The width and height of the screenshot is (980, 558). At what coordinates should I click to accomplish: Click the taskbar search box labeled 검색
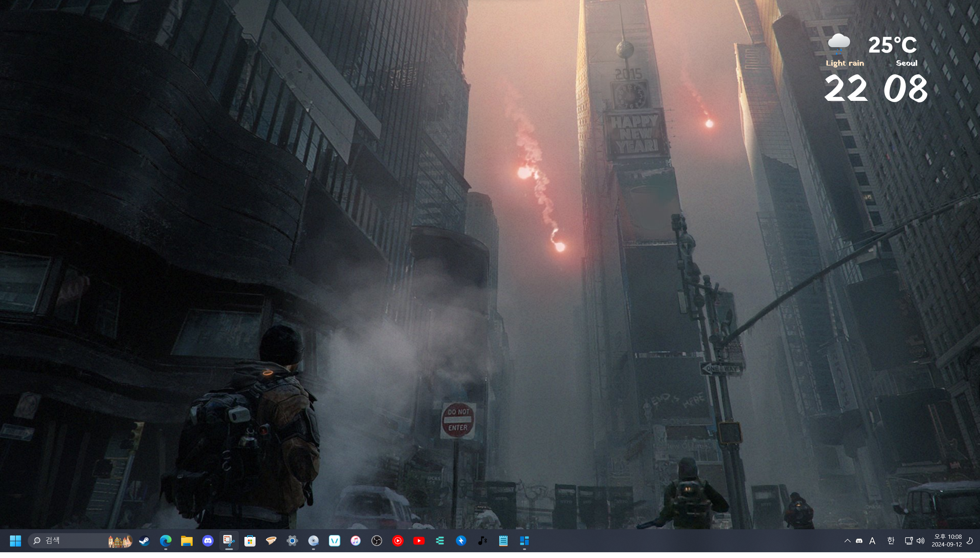[x=81, y=541]
